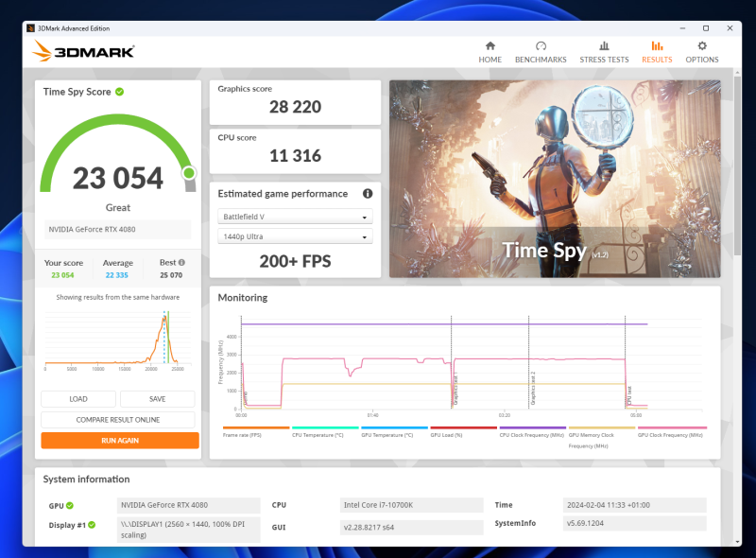Toggle the GPU Memory Clock Frequency legend swatch
Screen dimensions: 756x558
[602, 427]
